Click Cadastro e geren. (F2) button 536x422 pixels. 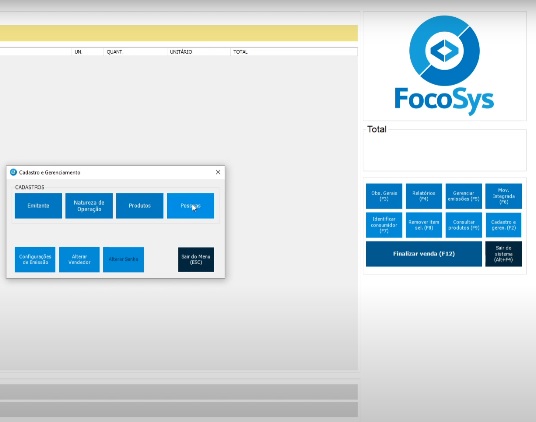[504, 225]
